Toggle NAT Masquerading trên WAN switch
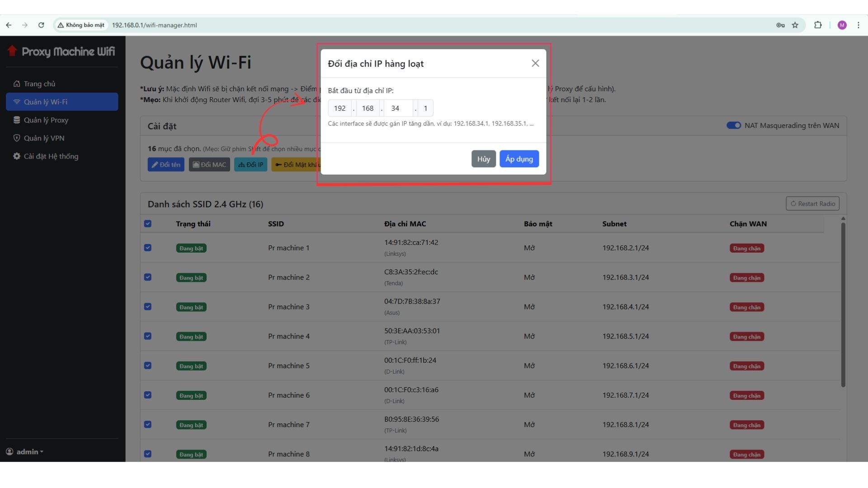This screenshot has height=488, width=868. coord(733,125)
